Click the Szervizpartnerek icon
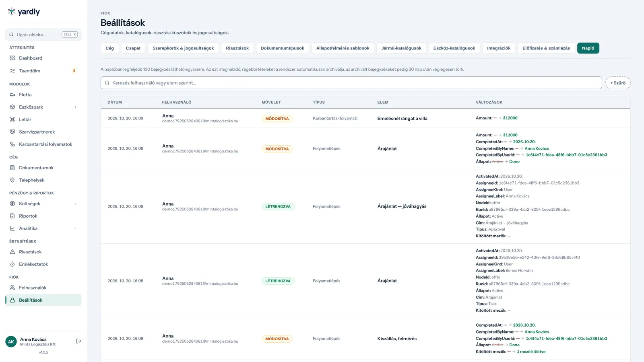Image resolution: width=644 pixels, height=362 pixels. click(x=12, y=132)
